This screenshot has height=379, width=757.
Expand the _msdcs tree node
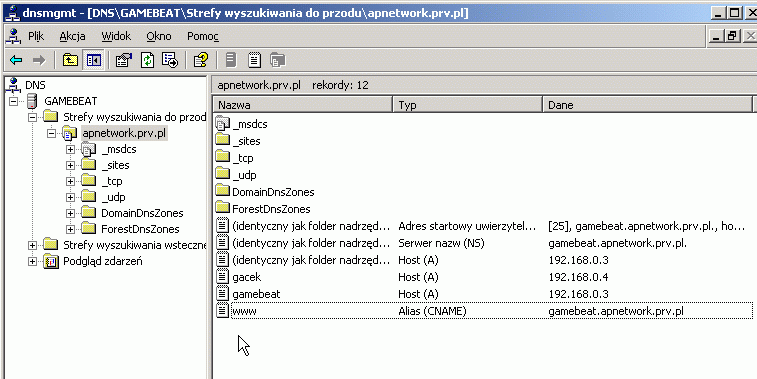pyautogui.click(x=70, y=149)
